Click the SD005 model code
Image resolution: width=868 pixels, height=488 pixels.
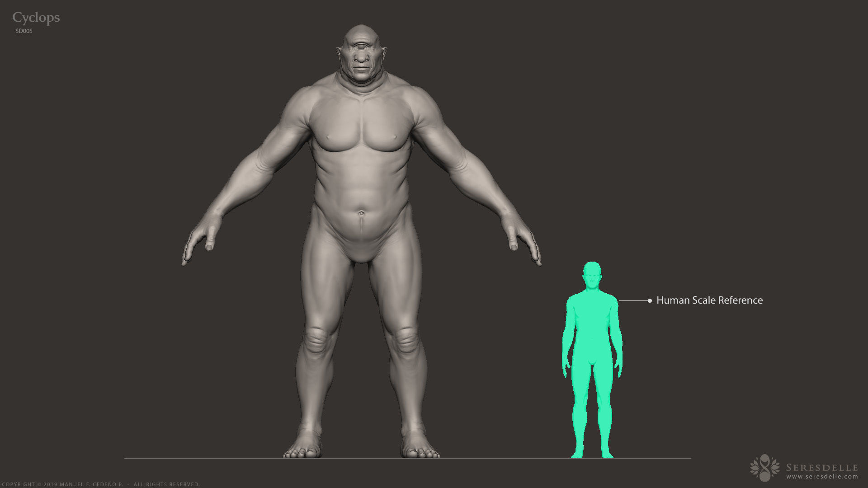[24, 31]
